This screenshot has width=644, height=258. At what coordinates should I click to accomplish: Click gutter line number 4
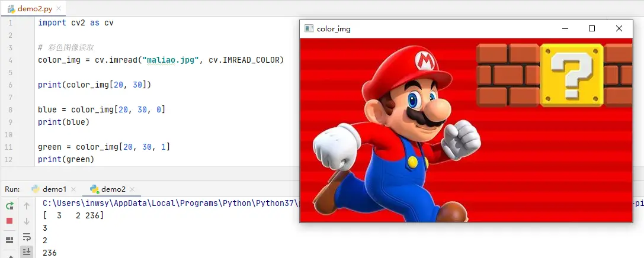point(10,60)
